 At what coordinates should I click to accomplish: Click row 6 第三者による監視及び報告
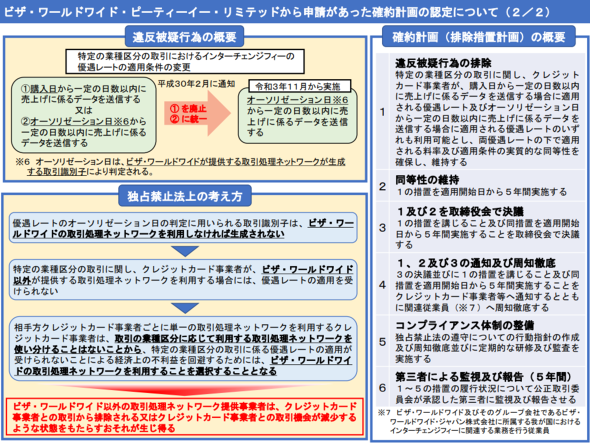[480, 387]
